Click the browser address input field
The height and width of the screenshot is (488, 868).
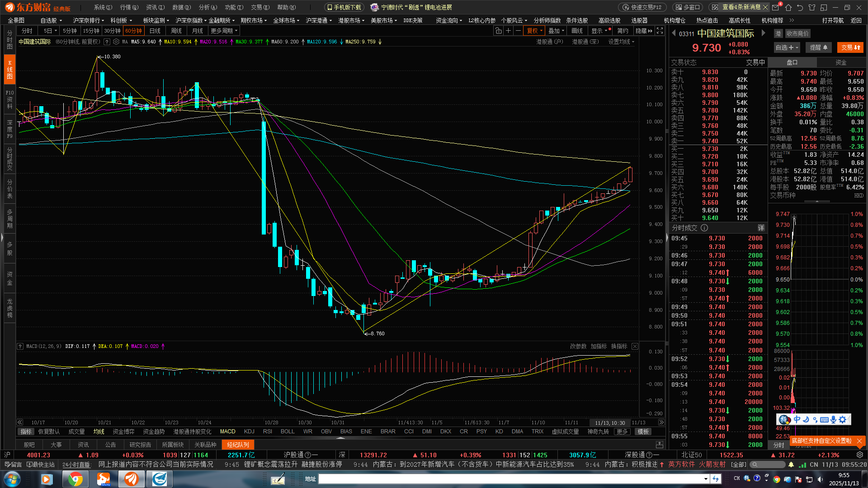pos(511,479)
